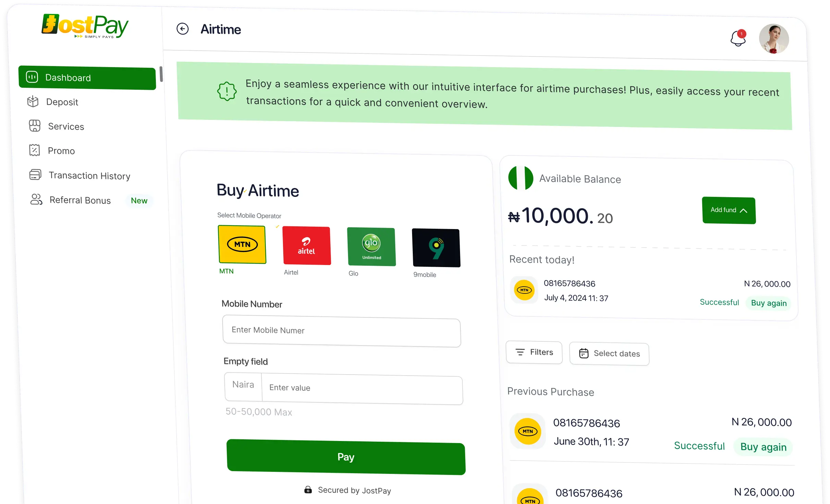830x504 pixels.
Task: Choose the Airtel operator tile
Action: pos(307,246)
